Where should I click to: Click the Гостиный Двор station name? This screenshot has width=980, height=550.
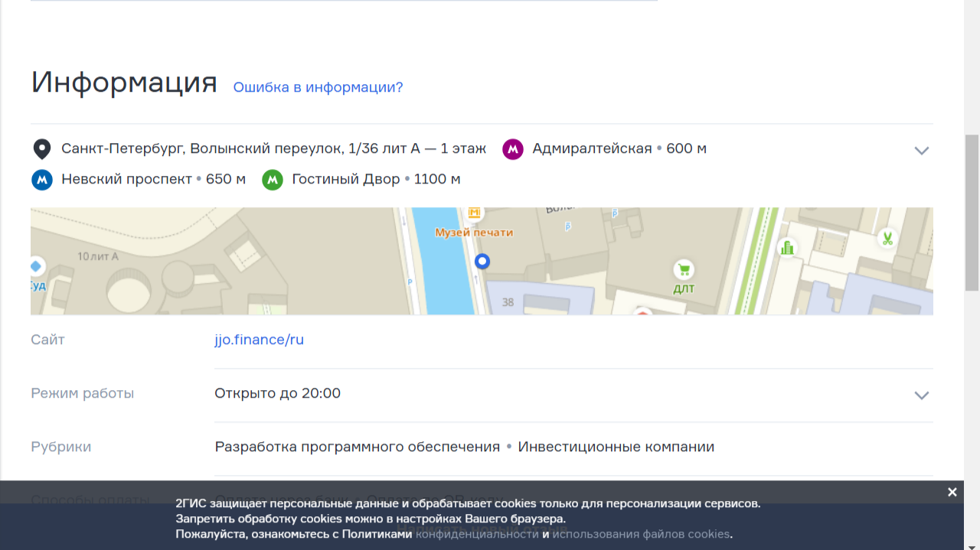click(x=346, y=179)
